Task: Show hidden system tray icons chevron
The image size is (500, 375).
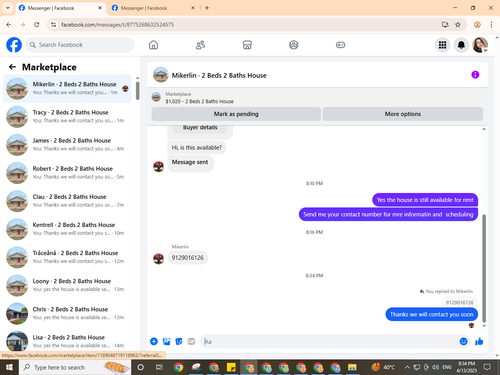Action: click(407, 367)
